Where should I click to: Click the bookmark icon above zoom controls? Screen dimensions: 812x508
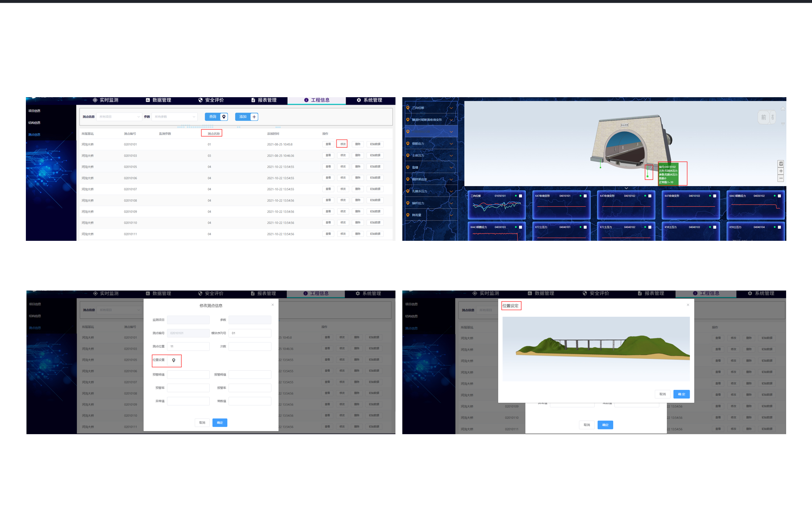point(781,164)
